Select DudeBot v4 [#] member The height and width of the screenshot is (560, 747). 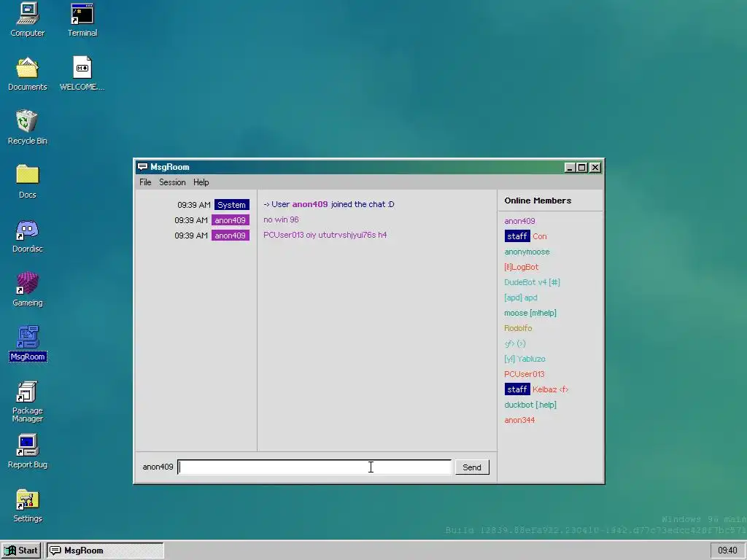(x=532, y=282)
